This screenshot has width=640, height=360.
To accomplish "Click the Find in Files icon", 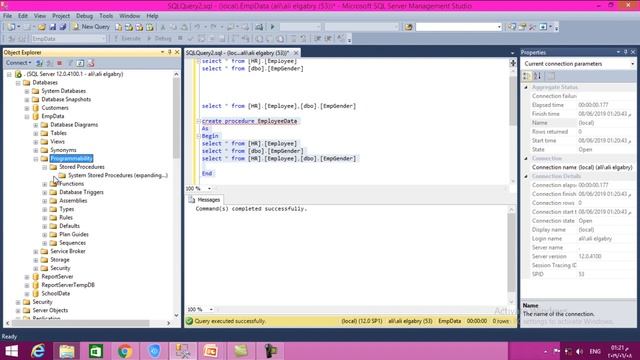I will coord(408,27).
